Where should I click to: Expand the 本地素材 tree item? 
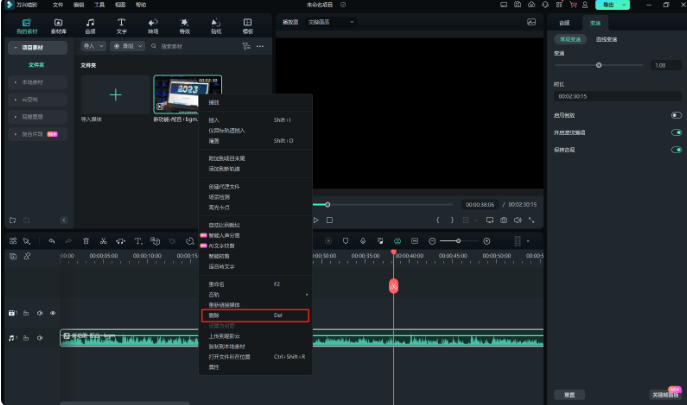tap(35, 82)
